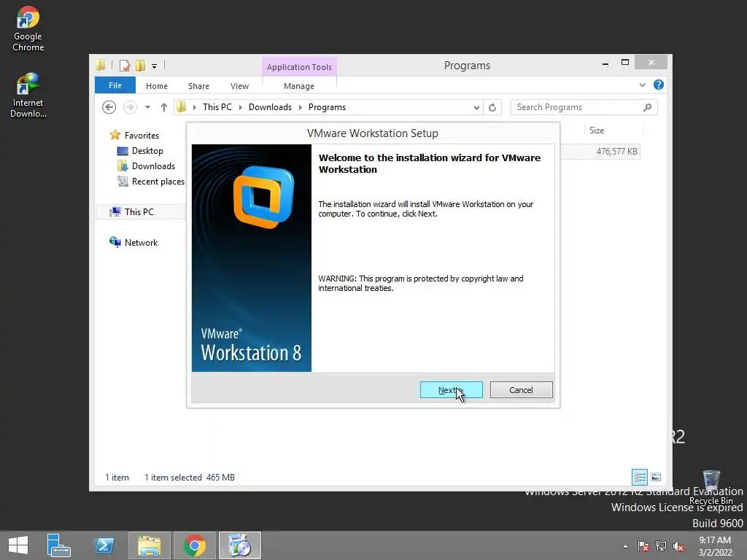Open Google Chrome desktop shortcut
The width and height of the screenshot is (747, 560).
click(28, 28)
